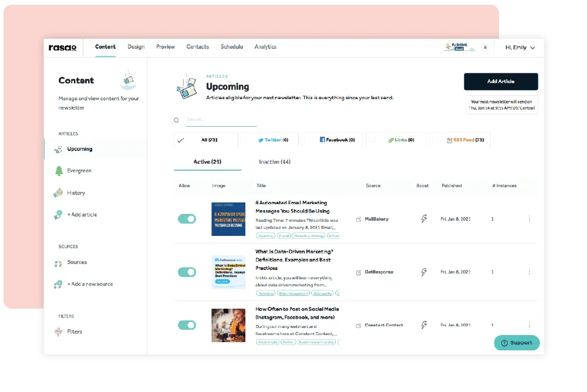This screenshot has width=587, height=392.
Task: Open more options for GetResponse article row
Action: click(x=529, y=272)
